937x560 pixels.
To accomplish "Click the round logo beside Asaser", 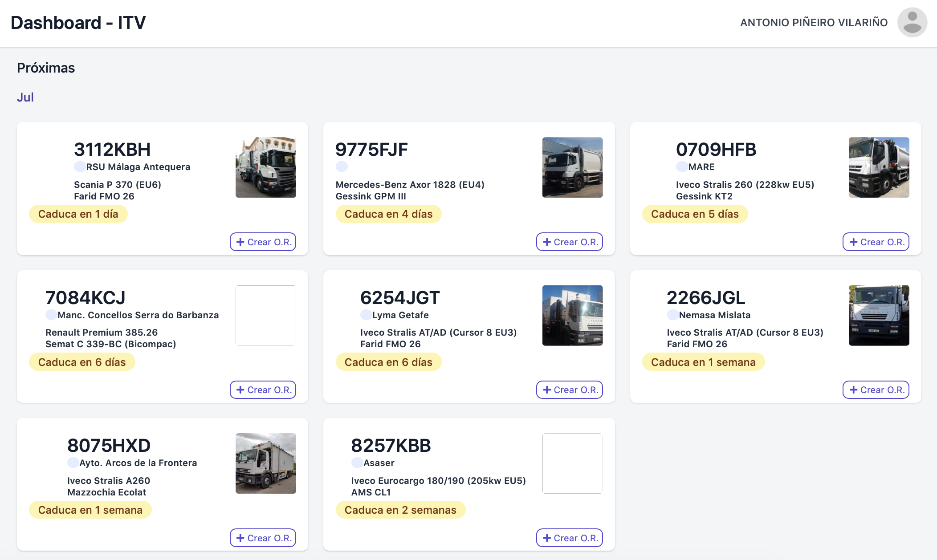I will tap(357, 463).
